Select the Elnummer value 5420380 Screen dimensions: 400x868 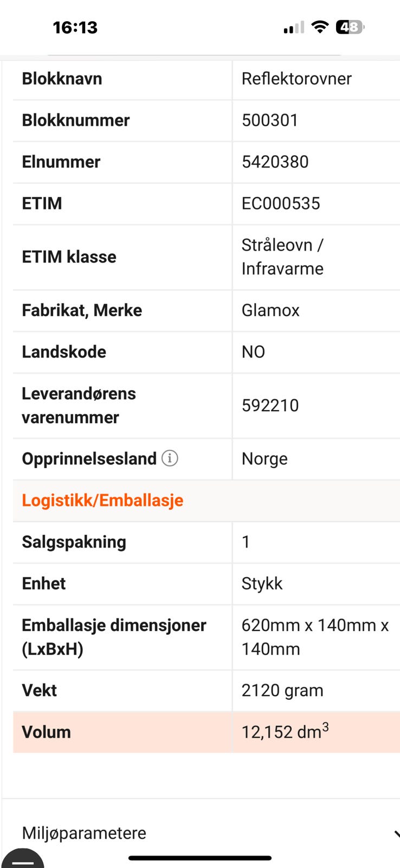coord(275,162)
